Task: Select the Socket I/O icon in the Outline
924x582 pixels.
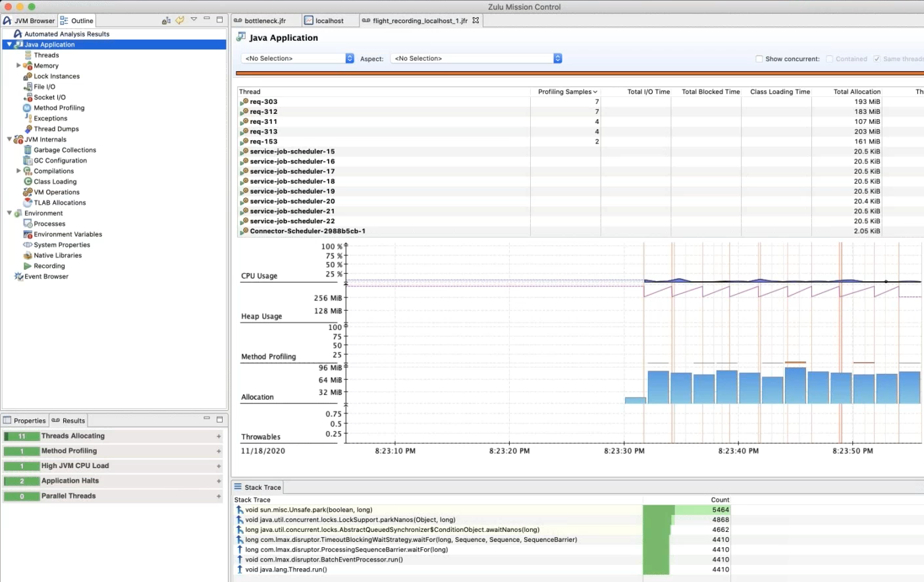Action: 28,97
